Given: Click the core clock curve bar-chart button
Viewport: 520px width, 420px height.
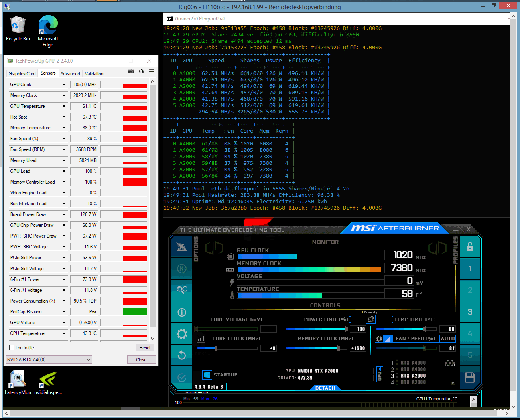Looking at the screenshot, I should 201,339.
